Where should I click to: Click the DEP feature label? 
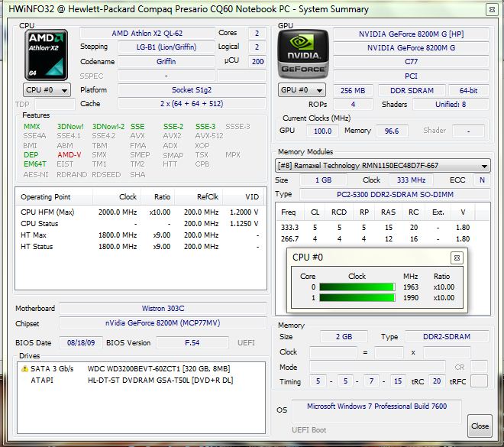pos(31,154)
